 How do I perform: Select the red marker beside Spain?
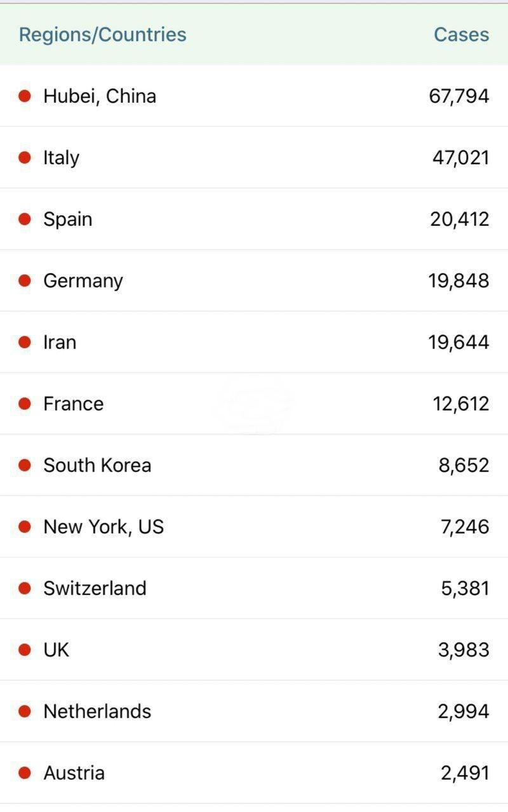click(25, 219)
